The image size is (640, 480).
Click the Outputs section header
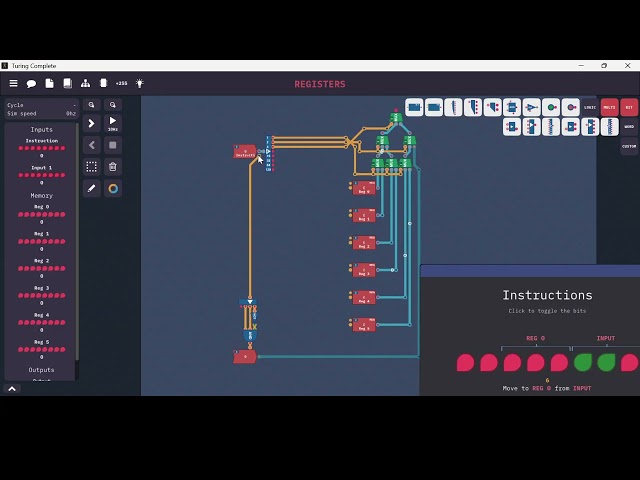coord(41,370)
